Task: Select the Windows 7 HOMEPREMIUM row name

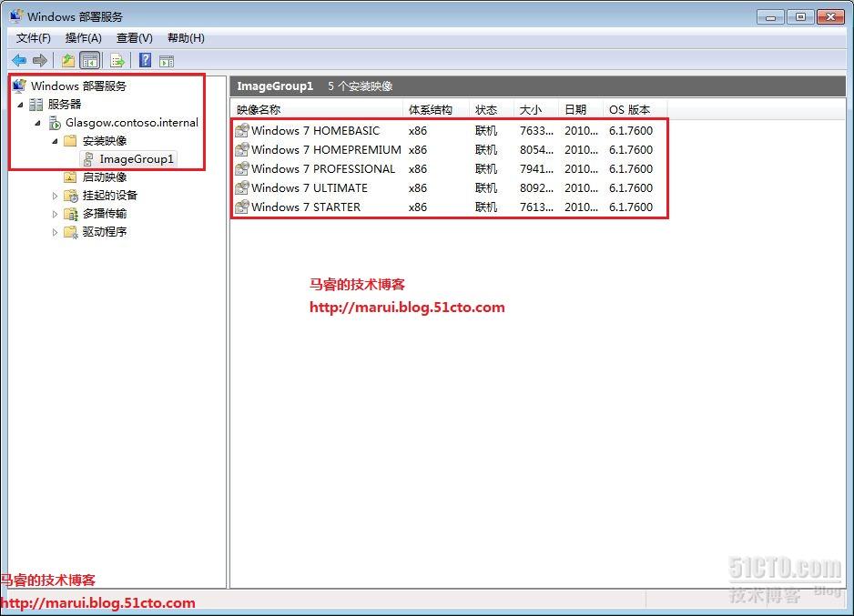Action: (x=326, y=149)
